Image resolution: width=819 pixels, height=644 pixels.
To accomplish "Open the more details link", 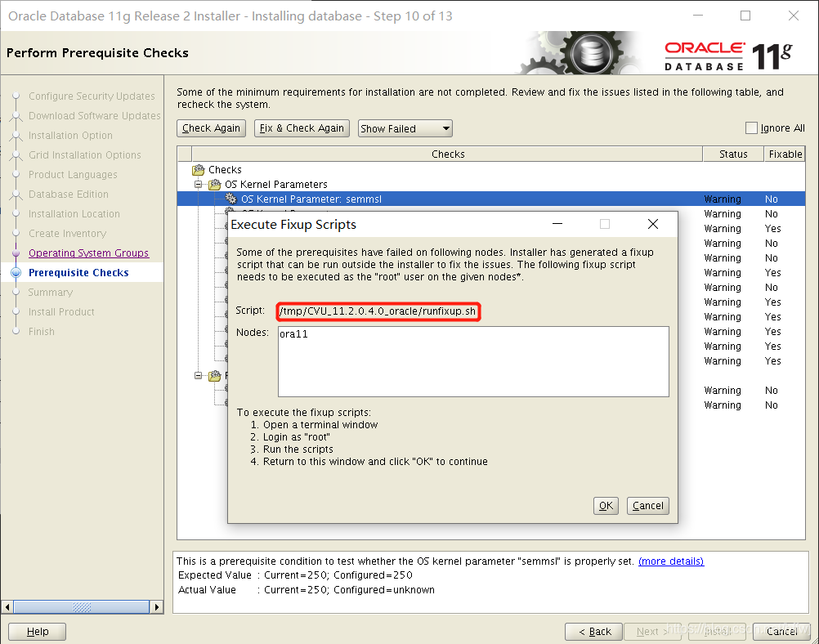I will (x=671, y=561).
